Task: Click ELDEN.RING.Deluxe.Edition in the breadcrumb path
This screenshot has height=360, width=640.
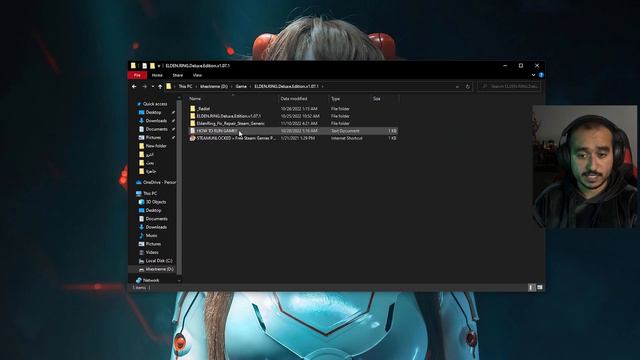Action: (x=286, y=87)
